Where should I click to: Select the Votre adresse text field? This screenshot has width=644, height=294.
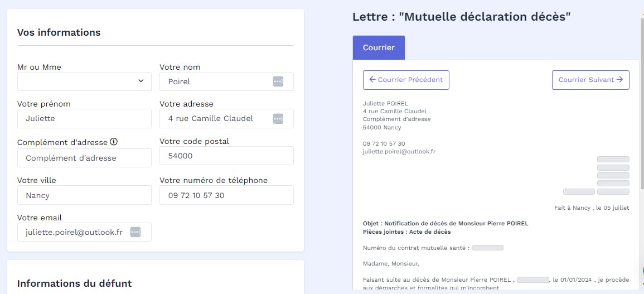215,118
